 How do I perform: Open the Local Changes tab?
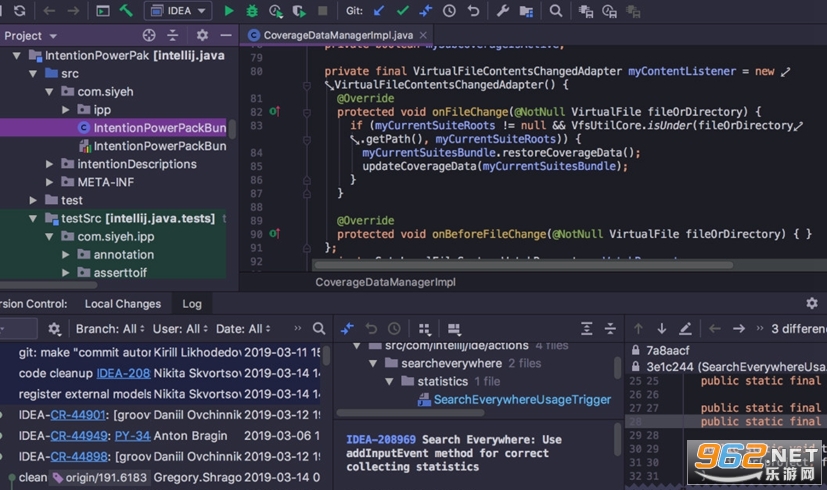coord(123,304)
